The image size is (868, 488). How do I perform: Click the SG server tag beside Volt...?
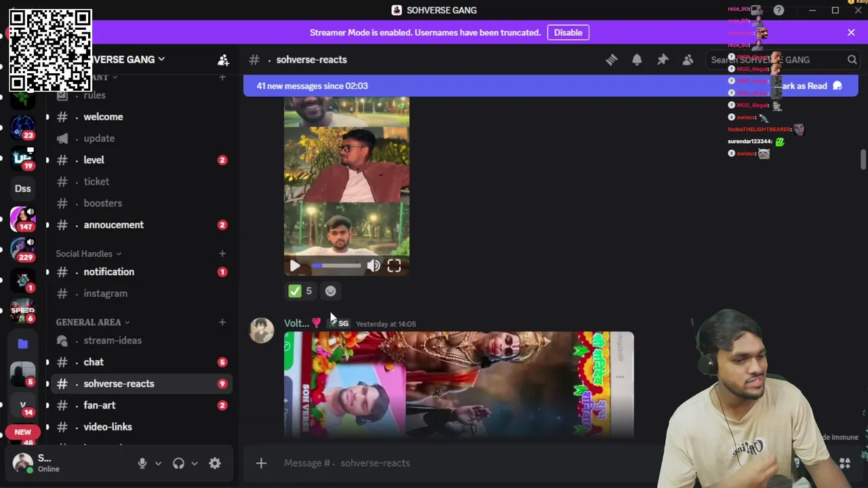338,323
